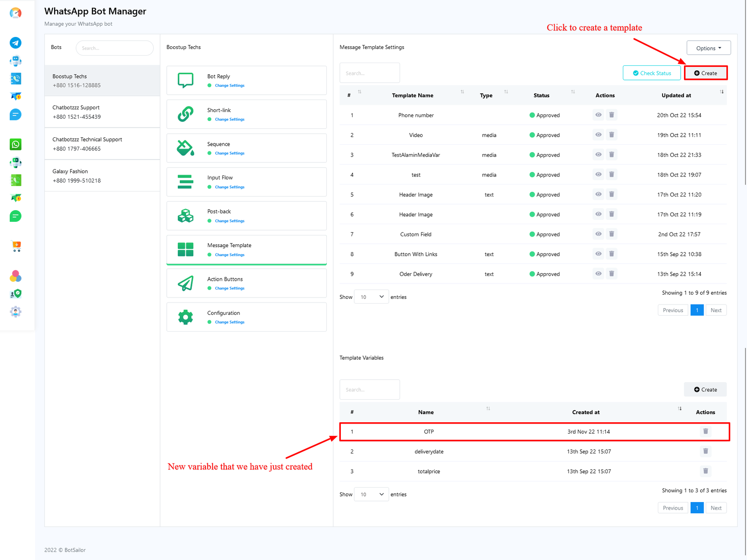Image resolution: width=747 pixels, height=560 pixels.
Task: Open the dashboard speedometer icon
Action: (x=15, y=13)
